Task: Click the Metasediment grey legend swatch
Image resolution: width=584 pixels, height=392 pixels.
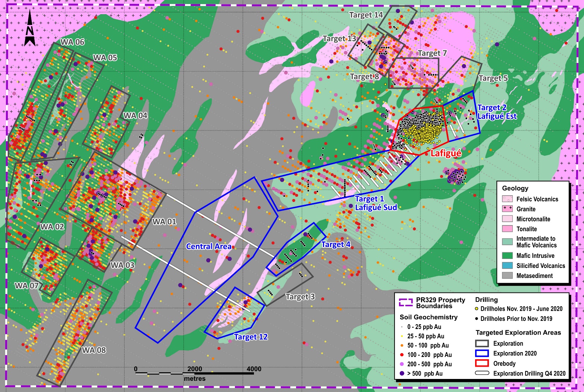Action: click(507, 276)
